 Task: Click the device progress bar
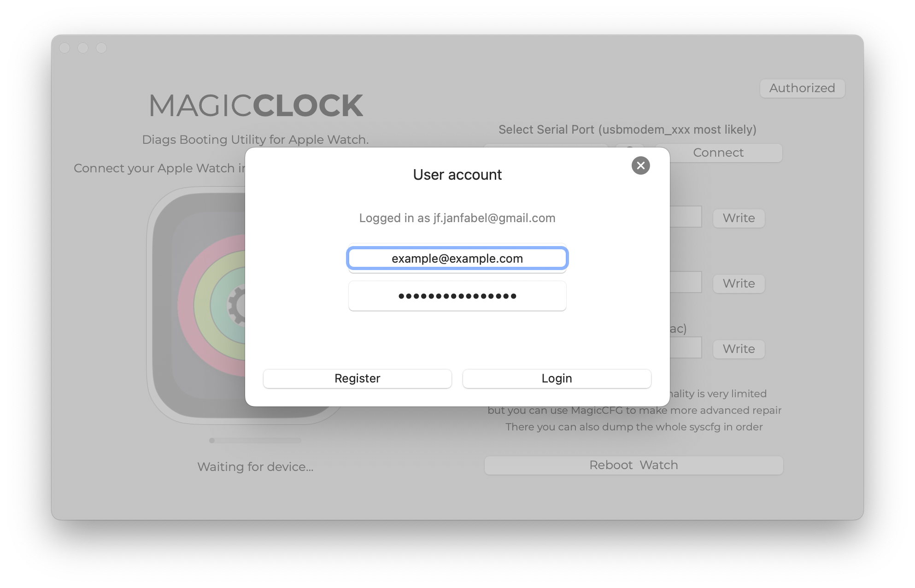[255, 441]
